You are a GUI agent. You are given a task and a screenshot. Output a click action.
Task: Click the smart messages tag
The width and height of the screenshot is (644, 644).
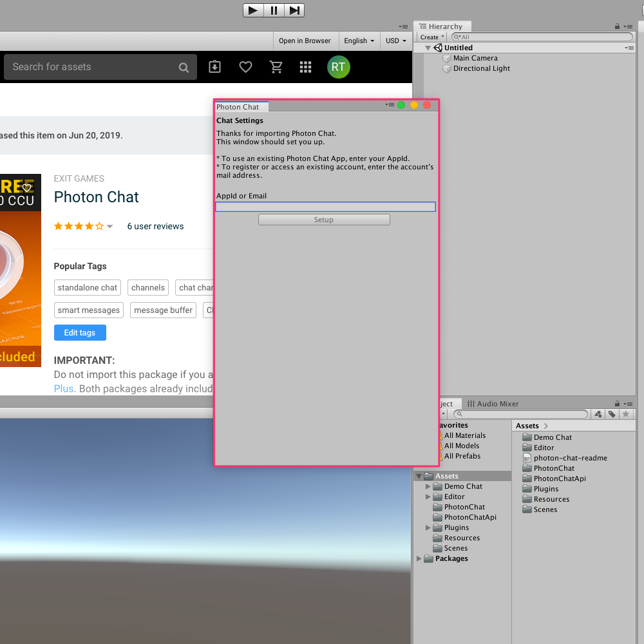(x=89, y=310)
